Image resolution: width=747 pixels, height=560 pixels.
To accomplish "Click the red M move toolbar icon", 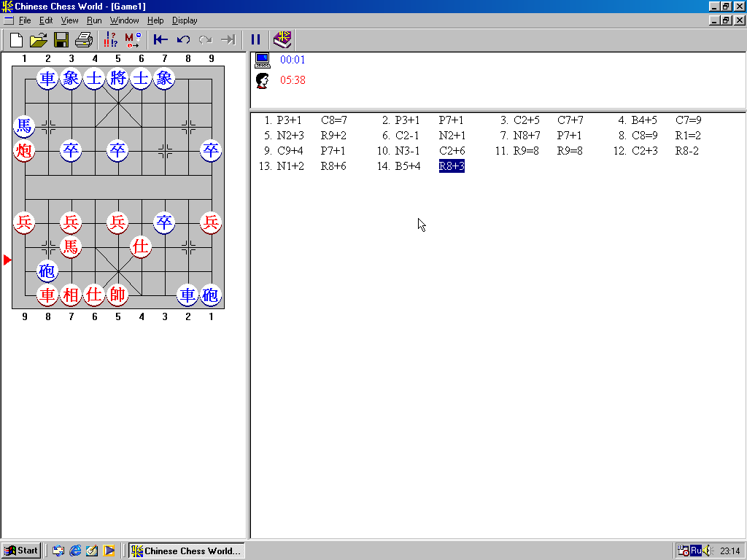I will 133,40.
